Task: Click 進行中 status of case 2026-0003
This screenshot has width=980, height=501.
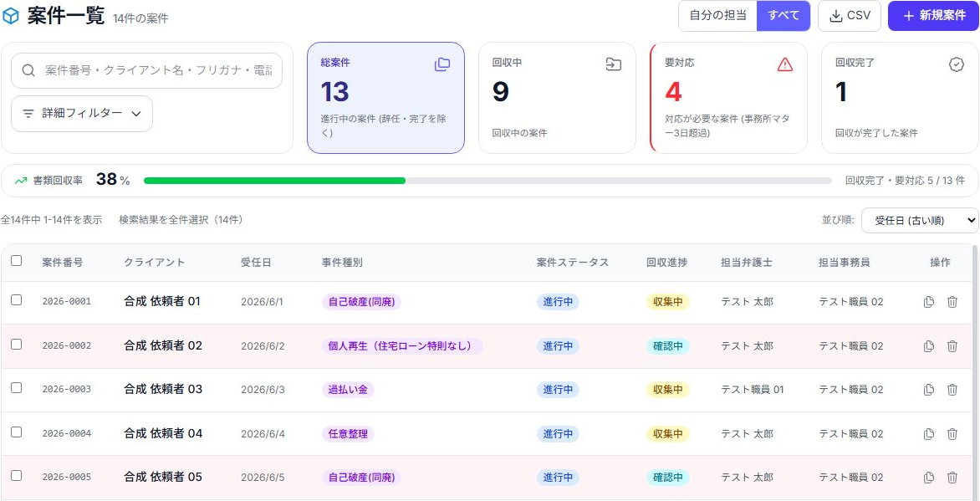Action: pyautogui.click(x=558, y=390)
